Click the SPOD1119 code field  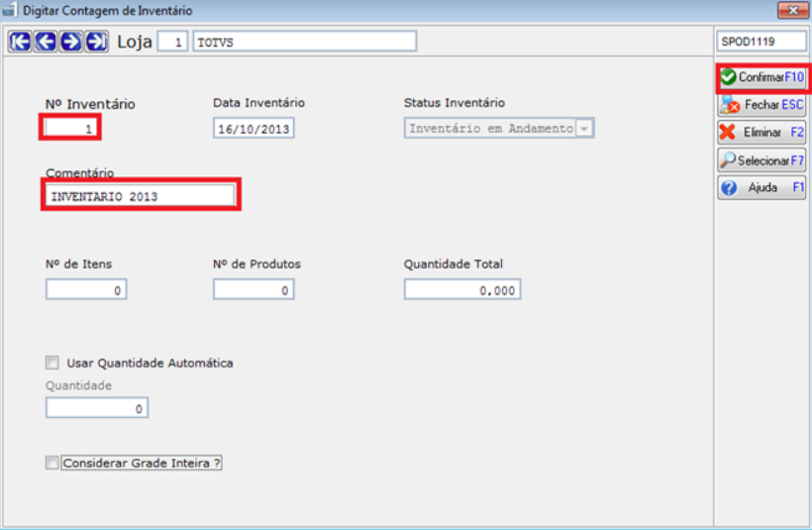pyautogui.click(x=761, y=42)
